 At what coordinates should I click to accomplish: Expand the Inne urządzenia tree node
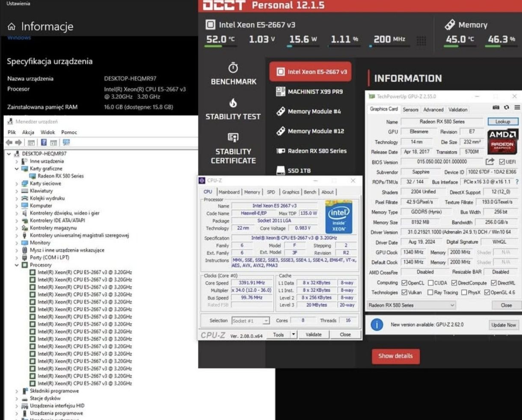[17, 161]
